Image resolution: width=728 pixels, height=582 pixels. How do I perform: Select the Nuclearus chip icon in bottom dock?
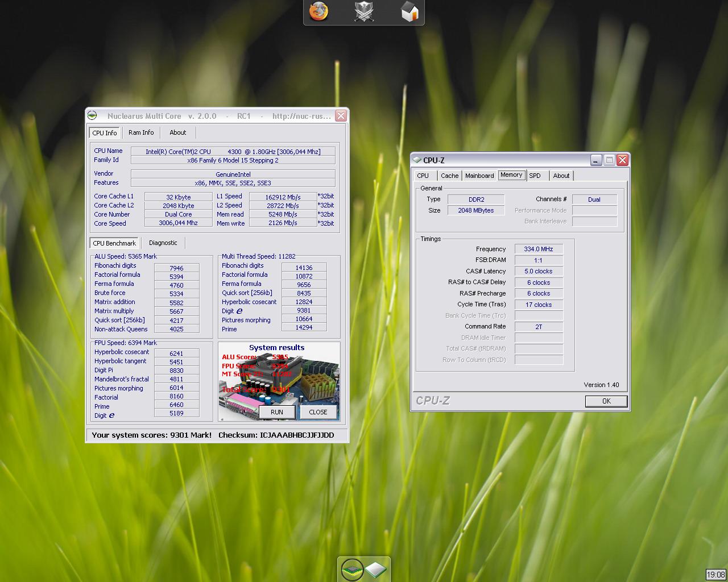[352, 569]
